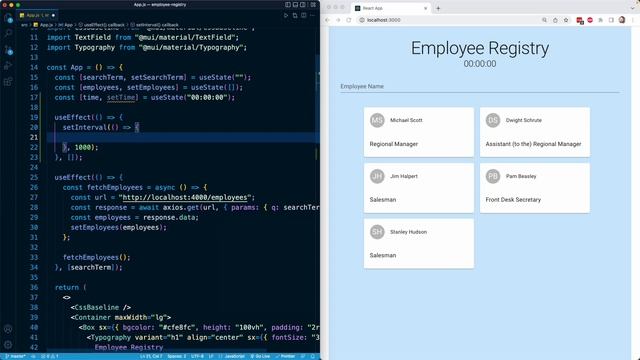The width and height of the screenshot is (640, 360).
Task: Click the Dwight Schrute employee card
Action: coord(535,132)
